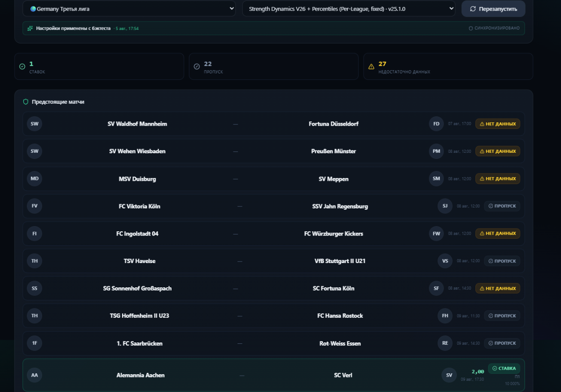561x392 pixels.
Task: Click VS badge of VfB Stuttgart II U21
Action: (x=445, y=261)
